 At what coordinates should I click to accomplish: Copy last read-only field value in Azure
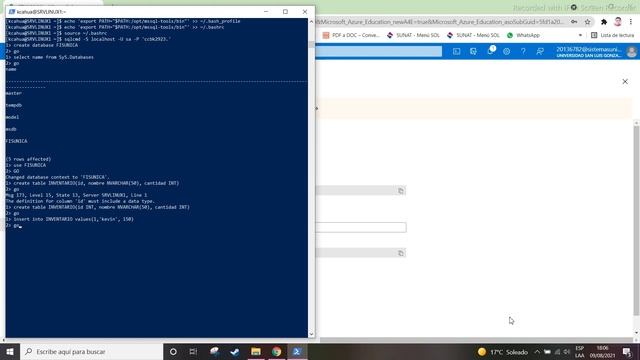(401, 253)
